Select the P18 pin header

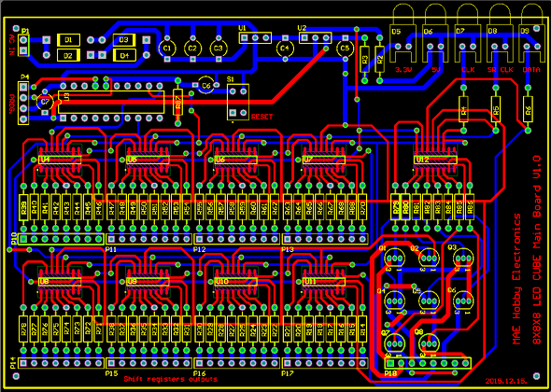(428, 363)
